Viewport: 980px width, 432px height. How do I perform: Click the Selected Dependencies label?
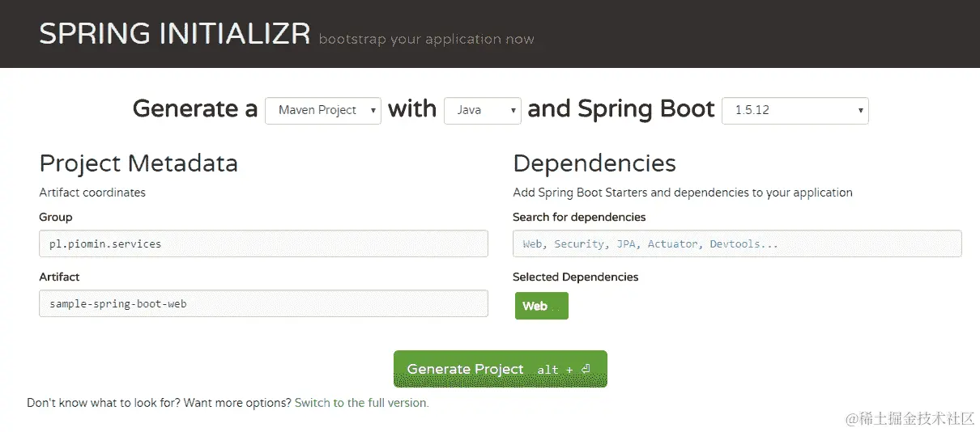[576, 277]
